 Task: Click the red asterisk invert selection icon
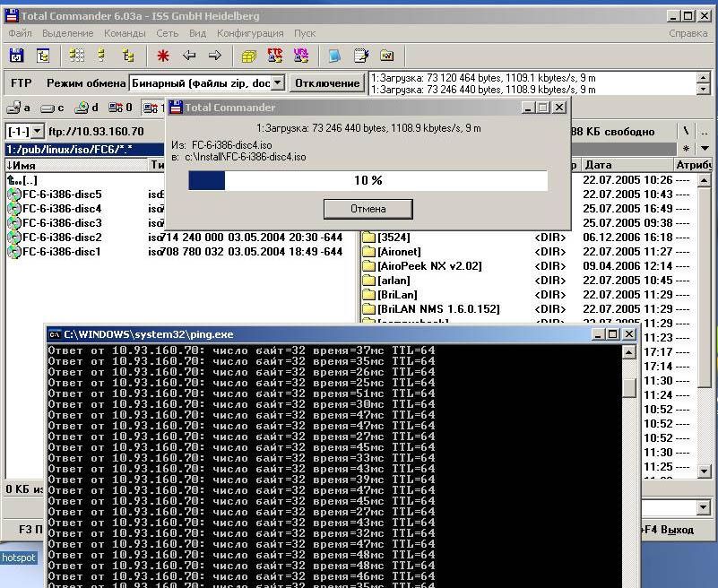tap(162, 56)
